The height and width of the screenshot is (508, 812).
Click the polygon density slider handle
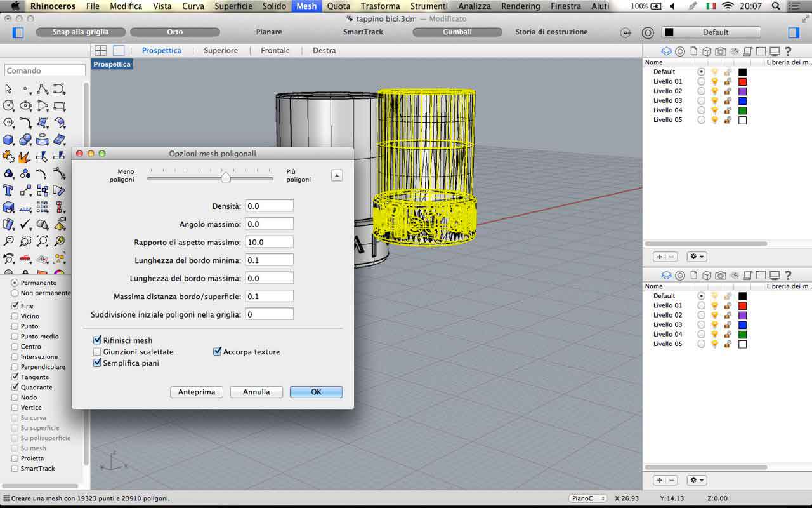tap(225, 178)
